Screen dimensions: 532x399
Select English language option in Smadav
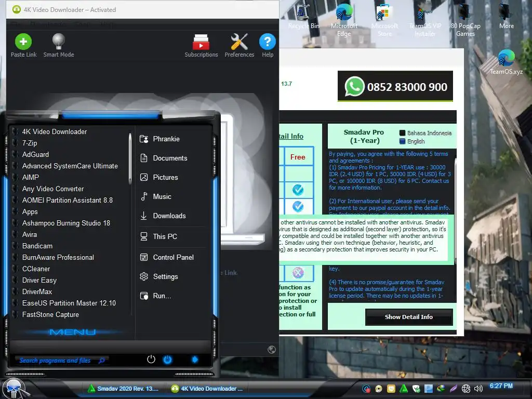[412, 141]
